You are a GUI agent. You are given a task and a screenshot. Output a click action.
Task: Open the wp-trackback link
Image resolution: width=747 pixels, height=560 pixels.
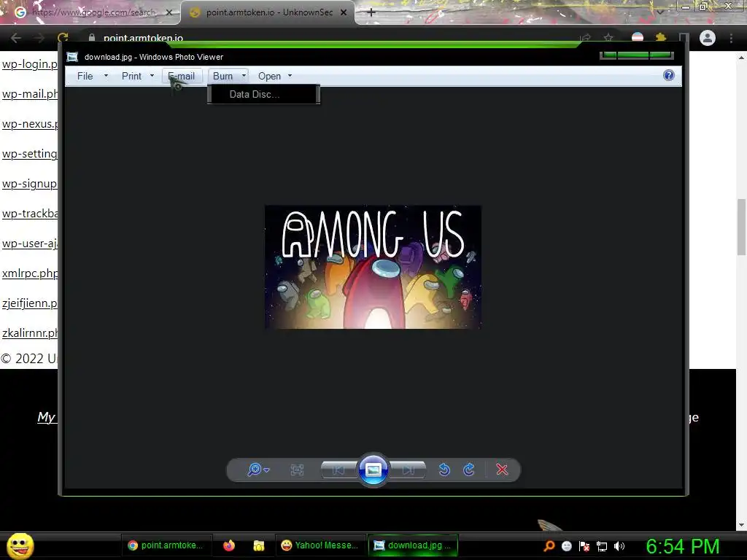click(29, 214)
